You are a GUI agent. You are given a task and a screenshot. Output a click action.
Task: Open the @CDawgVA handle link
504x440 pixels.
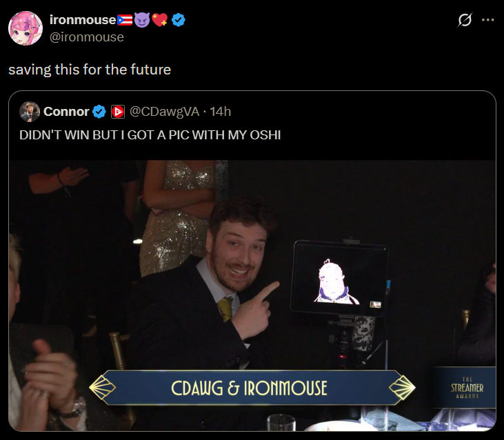point(164,112)
